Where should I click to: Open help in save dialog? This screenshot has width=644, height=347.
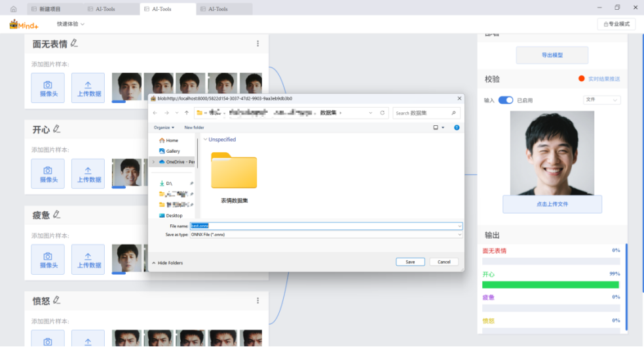pyautogui.click(x=457, y=127)
